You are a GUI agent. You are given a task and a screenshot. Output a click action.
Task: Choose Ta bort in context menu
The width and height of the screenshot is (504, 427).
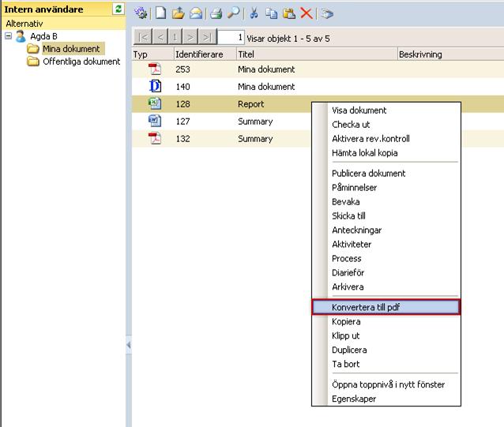386,364
